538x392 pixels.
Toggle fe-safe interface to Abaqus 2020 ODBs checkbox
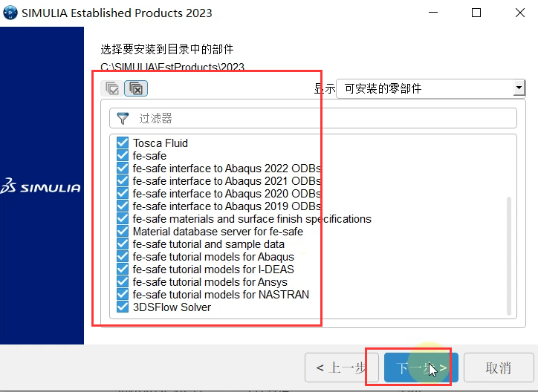tap(123, 194)
